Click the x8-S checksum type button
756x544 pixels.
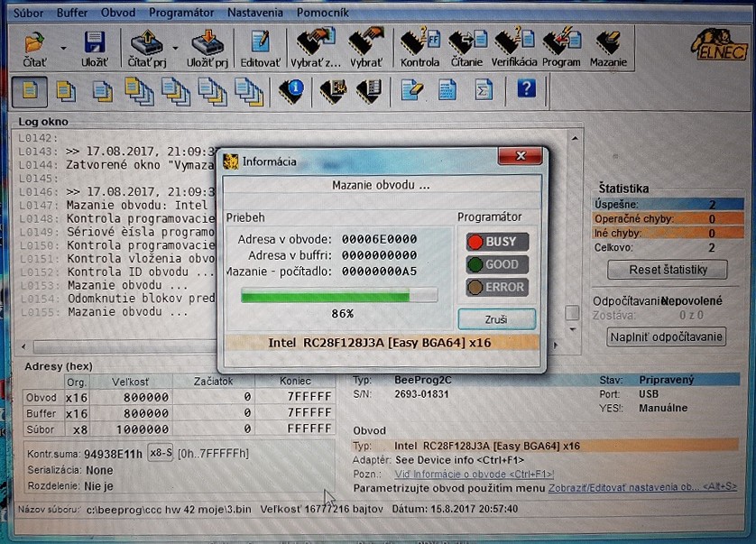[161, 453]
